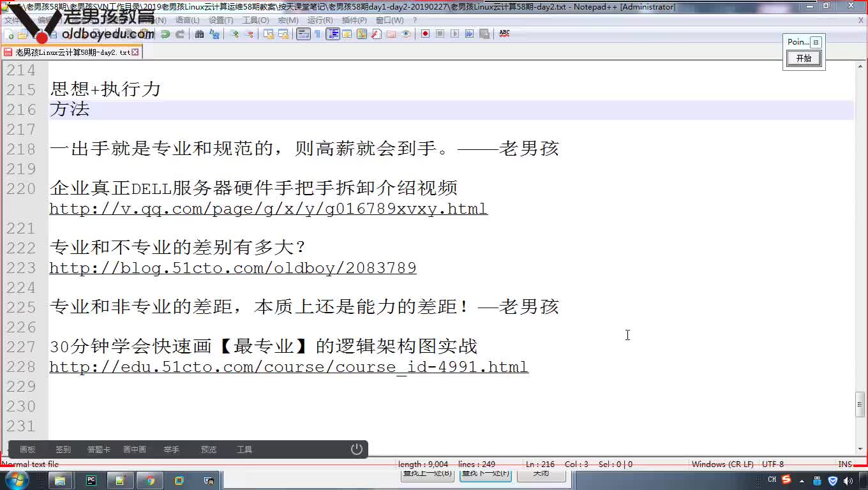Open Folder as Workspace icon
The image size is (868, 490).
pyautogui.click(x=391, y=34)
